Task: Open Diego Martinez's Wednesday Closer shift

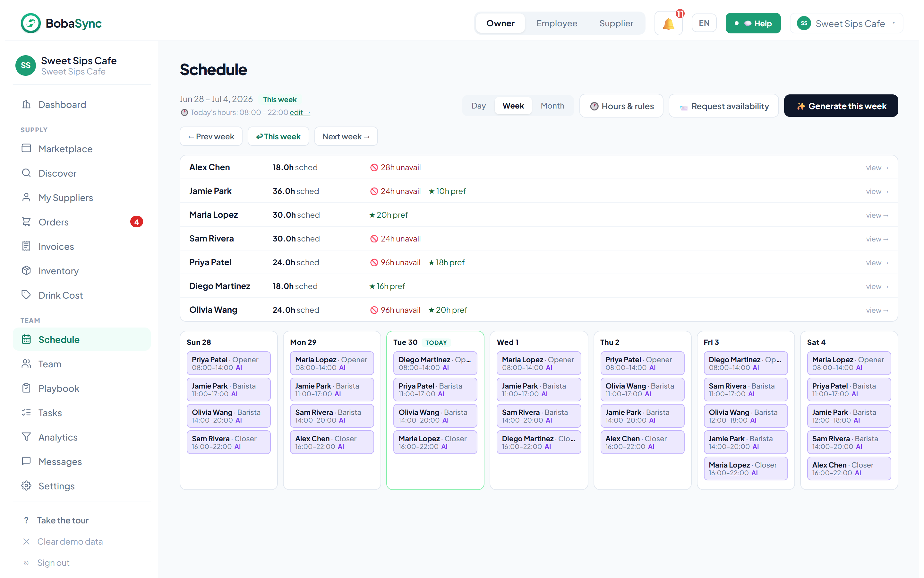Action: click(x=538, y=442)
